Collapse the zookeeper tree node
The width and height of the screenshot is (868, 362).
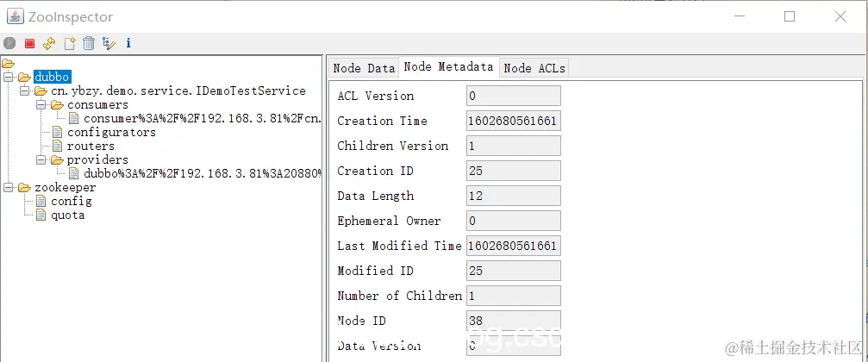click(9, 188)
